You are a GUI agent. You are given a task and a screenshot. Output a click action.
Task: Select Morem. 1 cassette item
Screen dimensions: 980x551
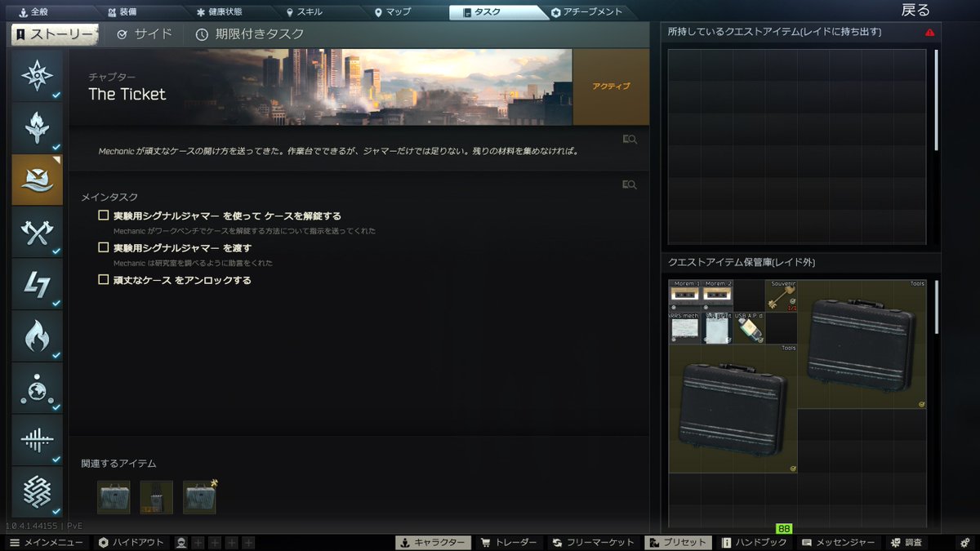tap(684, 295)
